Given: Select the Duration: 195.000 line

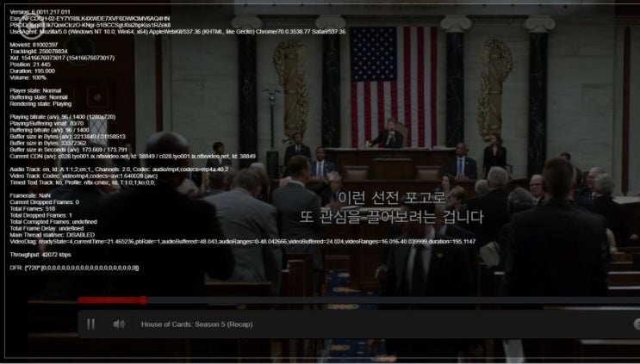Looking at the screenshot, I should point(32,71).
